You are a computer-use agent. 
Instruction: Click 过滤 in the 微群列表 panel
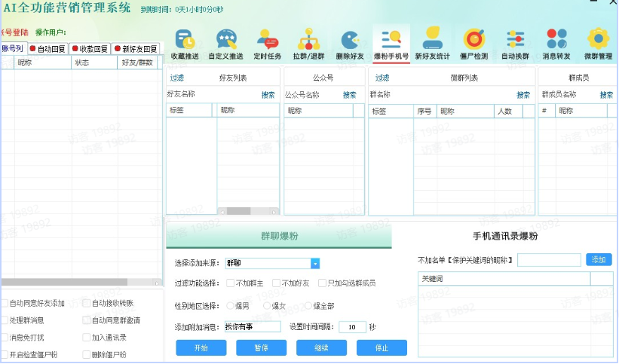pyautogui.click(x=382, y=78)
